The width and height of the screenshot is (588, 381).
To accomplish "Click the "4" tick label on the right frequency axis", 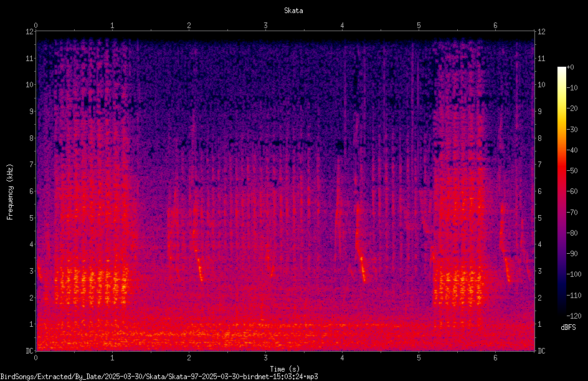I will point(539,244).
